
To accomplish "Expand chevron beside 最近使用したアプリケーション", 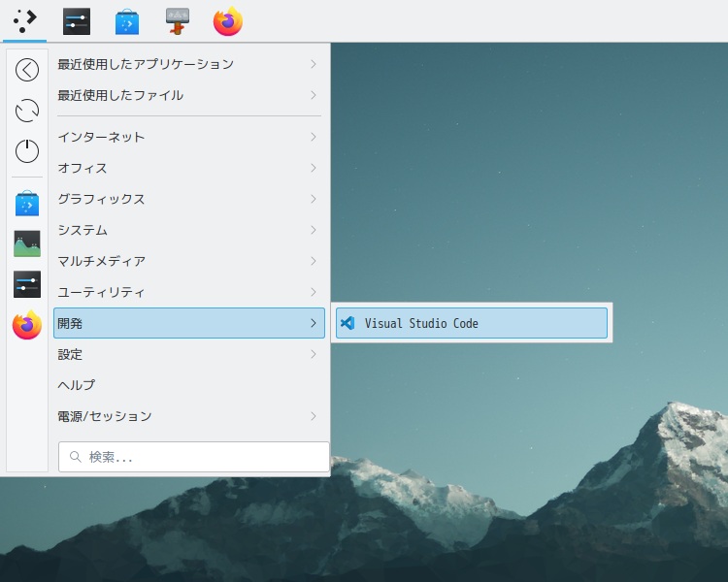I will (314, 64).
